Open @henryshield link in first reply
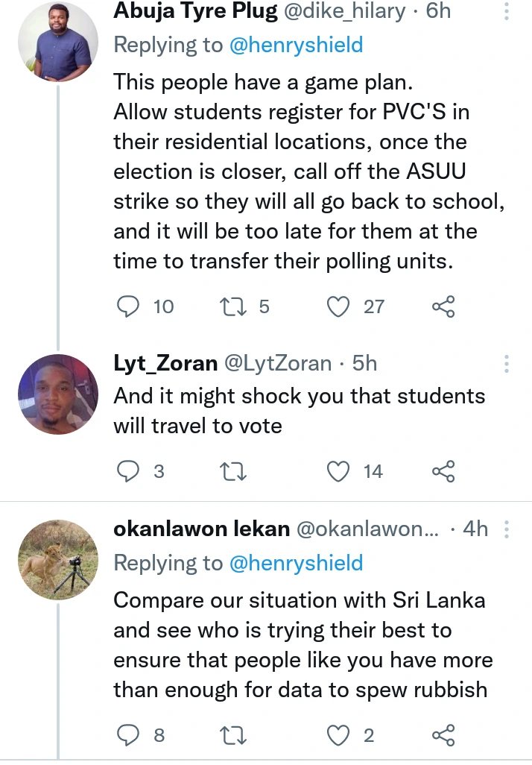This screenshot has height=765, width=532. 296,45
